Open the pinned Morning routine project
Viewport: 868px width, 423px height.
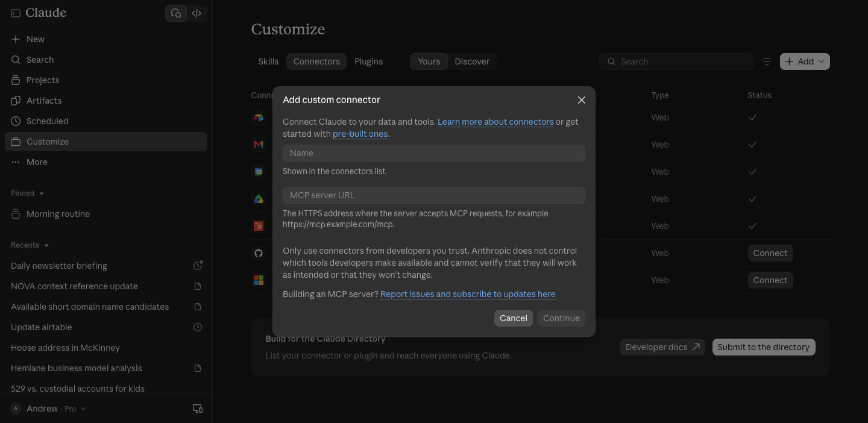coord(106,214)
